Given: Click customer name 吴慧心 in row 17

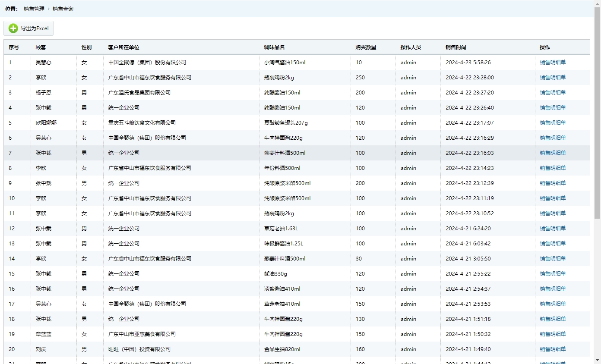Looking at the screenshot, I should (x=43, y=304).
